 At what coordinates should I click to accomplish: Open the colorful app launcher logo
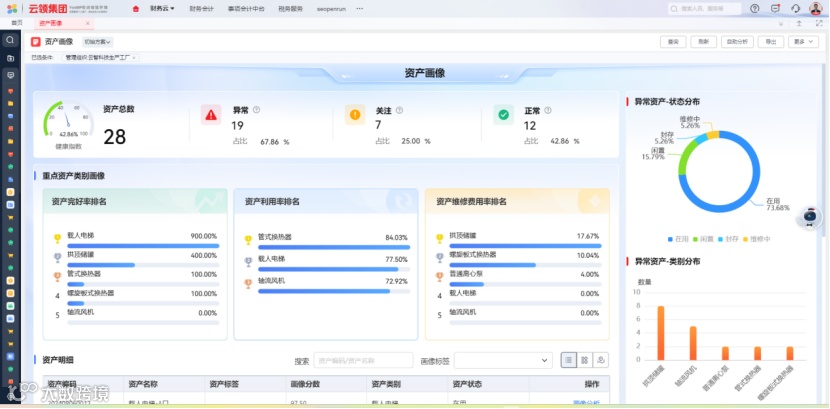(x=12, y=8)
